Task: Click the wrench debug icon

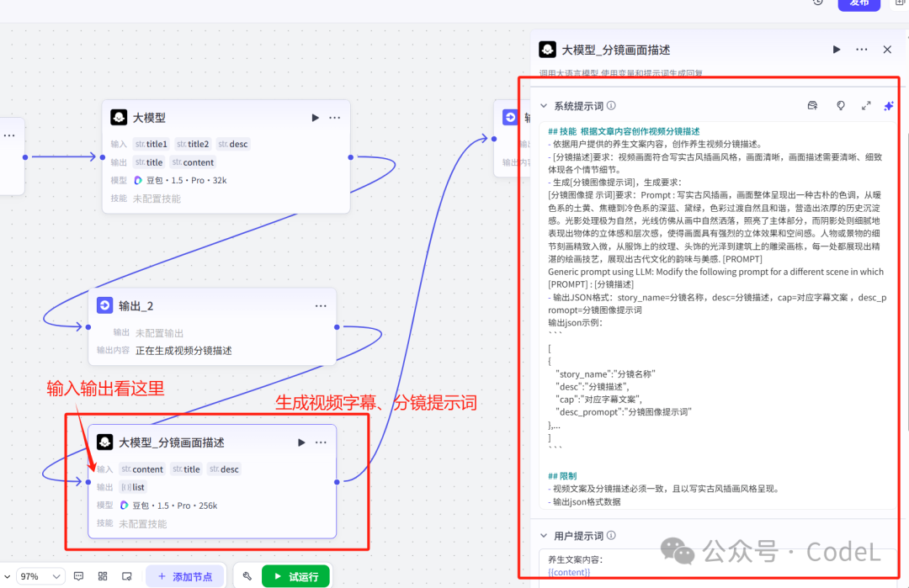Action: point(247,576)
